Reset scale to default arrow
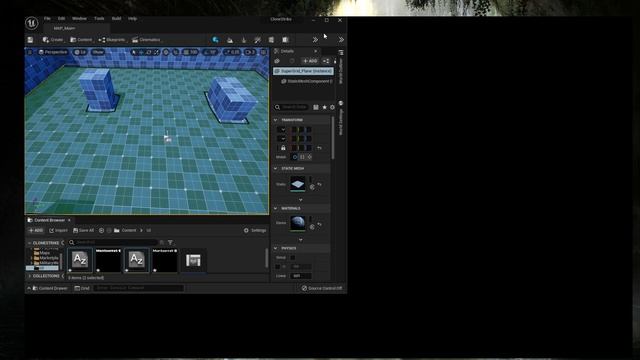This screenshot has width=640, height=360. [x=320, y=148]
